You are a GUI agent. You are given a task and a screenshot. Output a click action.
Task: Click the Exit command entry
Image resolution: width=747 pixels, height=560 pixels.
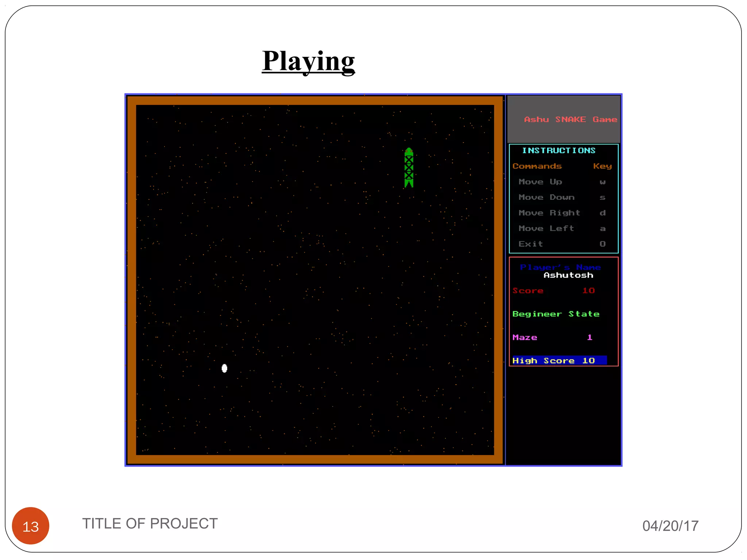point(531,244)
